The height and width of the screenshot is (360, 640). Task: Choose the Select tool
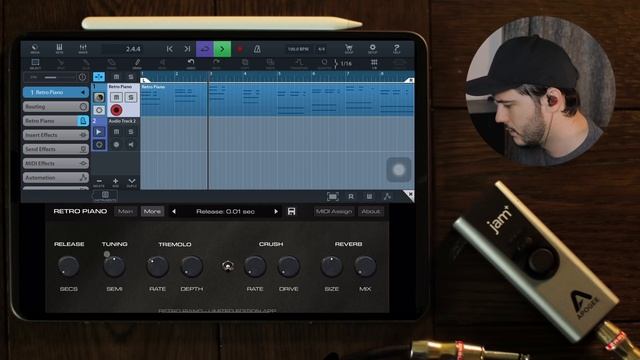(x=35, y=63)
